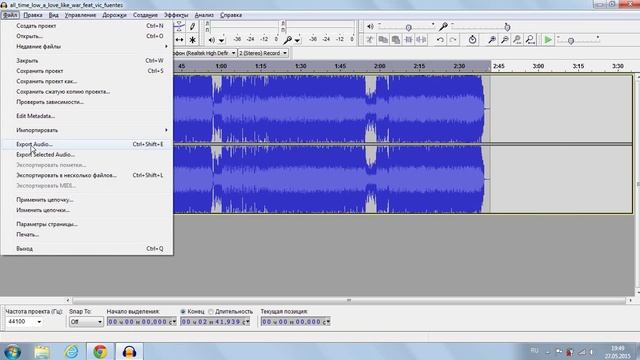Open the selection start time format arrow
640x360 pixels.
174,322
